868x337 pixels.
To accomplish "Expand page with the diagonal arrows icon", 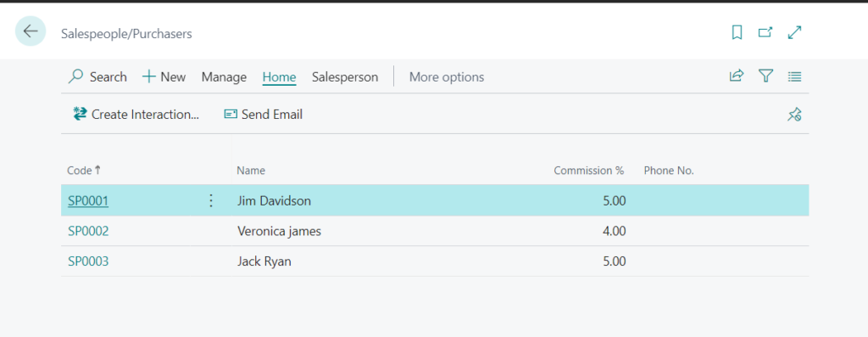I will click(x=794, y=33).
